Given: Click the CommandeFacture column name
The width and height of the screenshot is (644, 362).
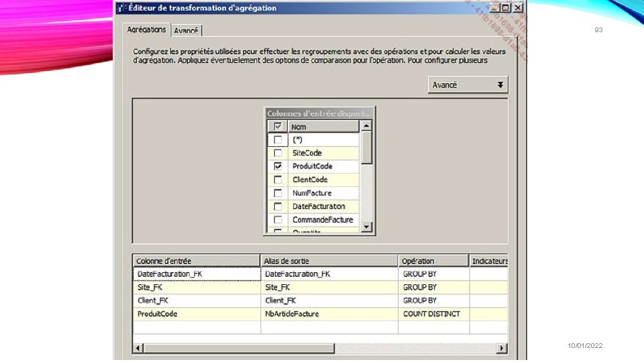Looking at the screenshot, I should [x=323, y=220].
